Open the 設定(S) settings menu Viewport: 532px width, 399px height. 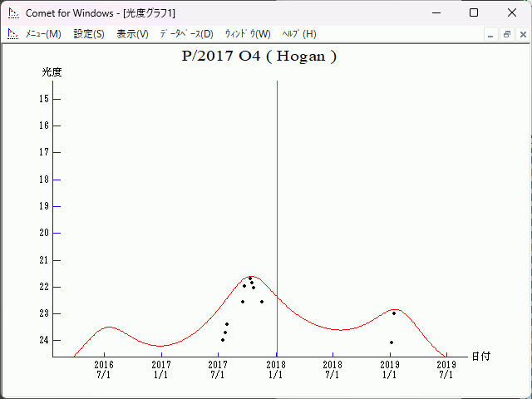pos(89,34)
